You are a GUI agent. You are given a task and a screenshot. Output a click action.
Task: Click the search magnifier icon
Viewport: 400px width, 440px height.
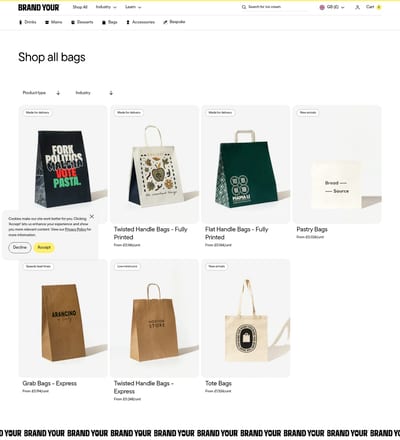pos(244,7)
